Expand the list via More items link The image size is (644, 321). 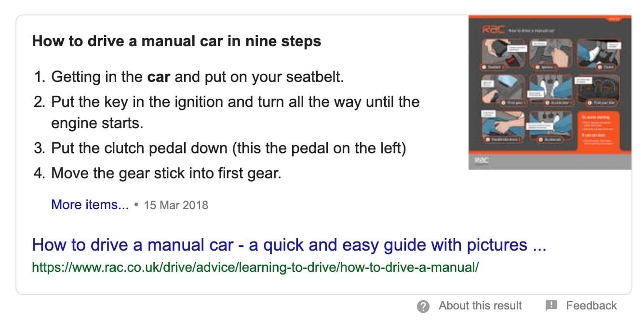90,205
